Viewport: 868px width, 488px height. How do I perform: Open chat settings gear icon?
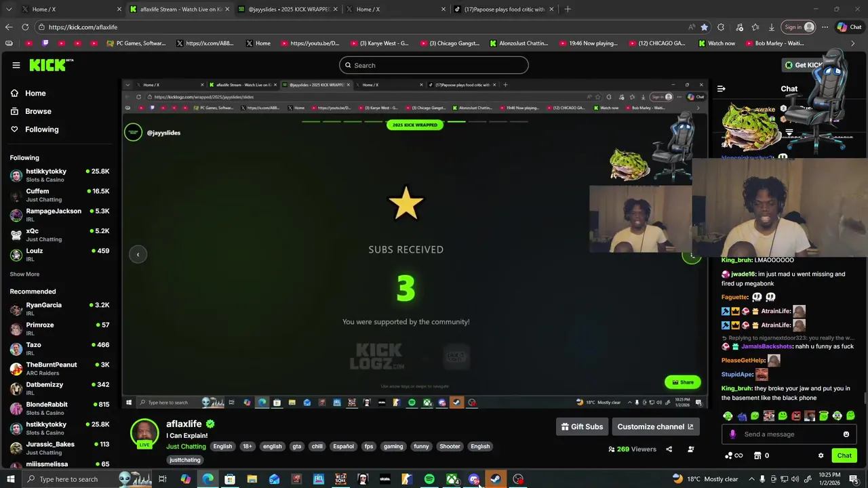click(821, 455)
